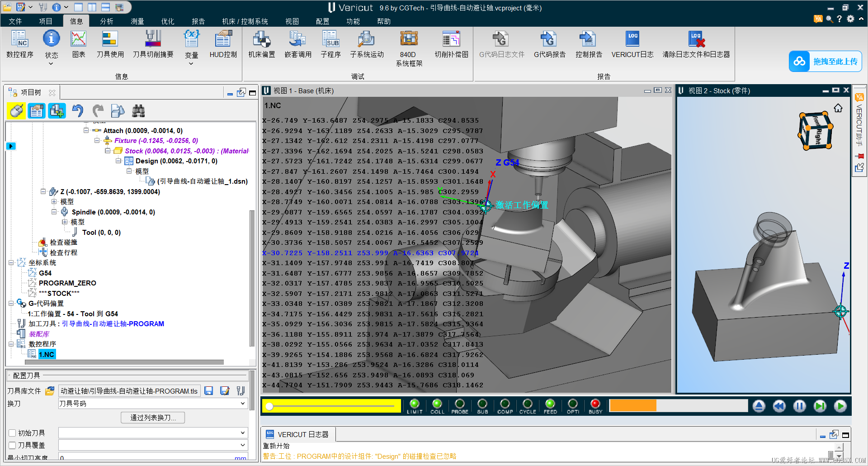Image resolution: width=868 pixels, height=466 pixels.
Task: Reset view using the home icon in 视图 2
Action: tap(838, 108)
